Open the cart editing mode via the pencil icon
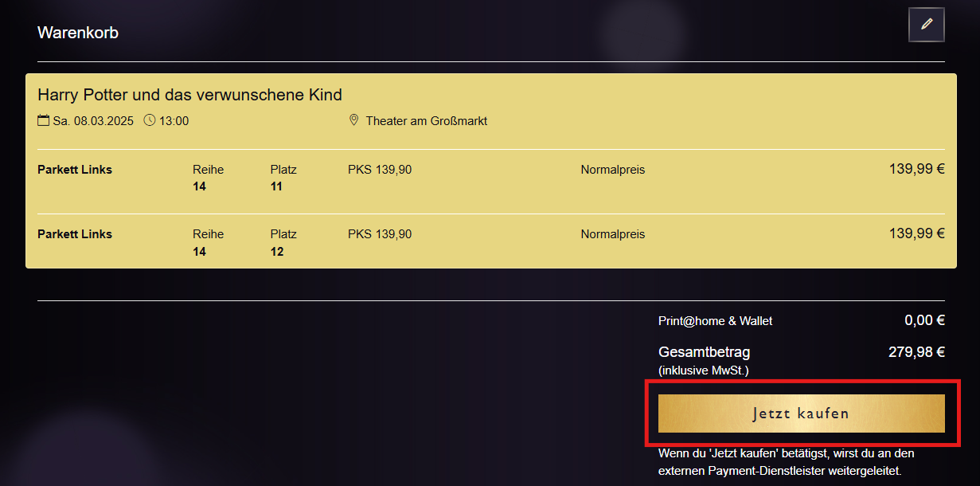 (x=926, y=25)
